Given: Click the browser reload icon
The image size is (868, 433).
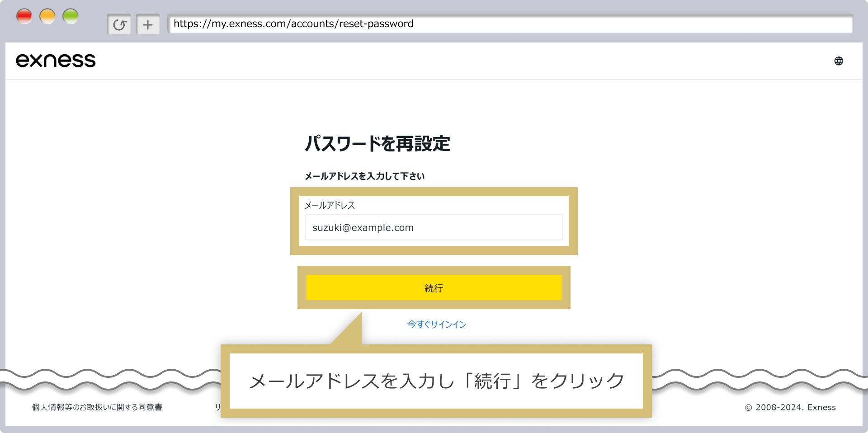Looking at the screenshot, I should click(x=119, y=24).
